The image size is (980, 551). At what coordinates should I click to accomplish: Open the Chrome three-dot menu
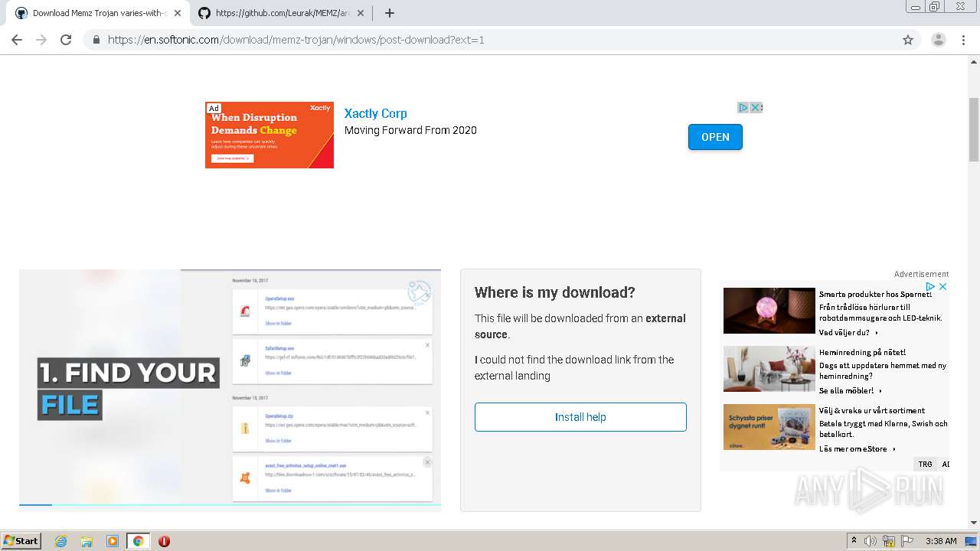coord(964,40)
